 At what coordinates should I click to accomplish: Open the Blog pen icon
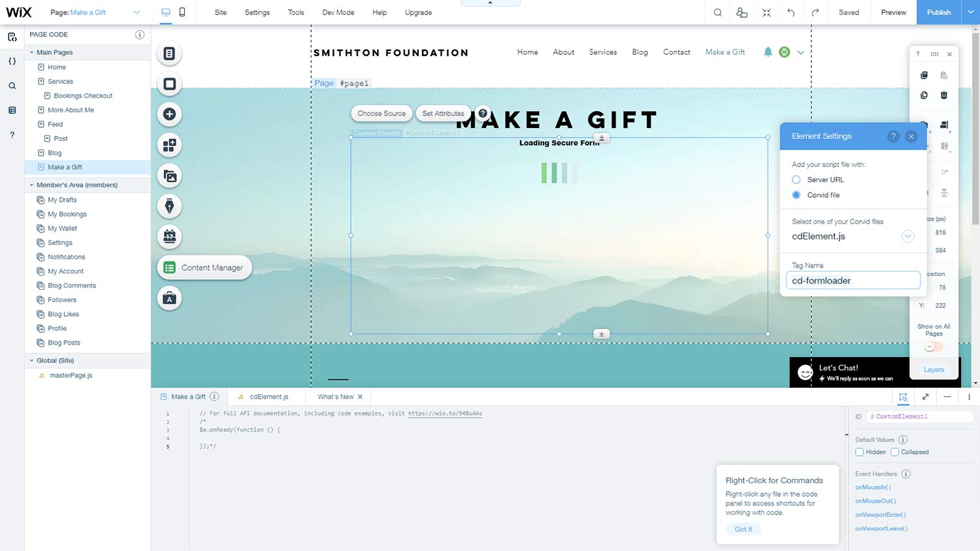click(169, 206)
